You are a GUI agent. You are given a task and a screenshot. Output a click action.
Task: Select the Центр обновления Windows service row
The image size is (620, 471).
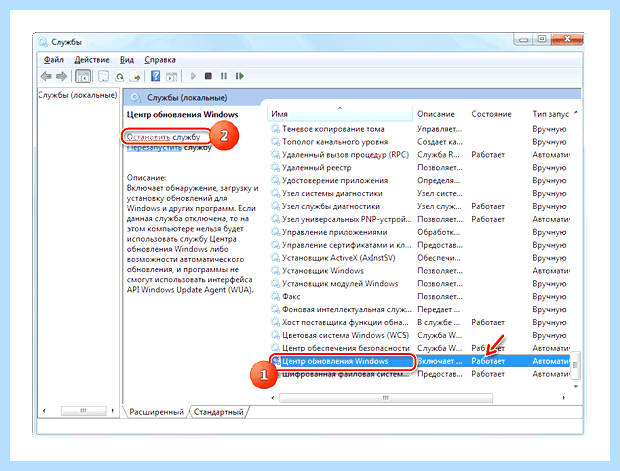[420, 361]
